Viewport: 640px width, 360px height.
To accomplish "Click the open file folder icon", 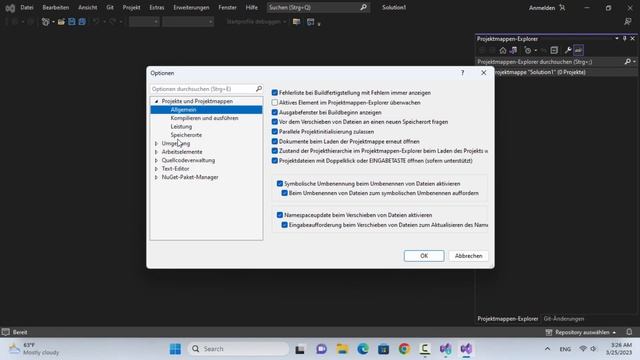I will point(61,22).
